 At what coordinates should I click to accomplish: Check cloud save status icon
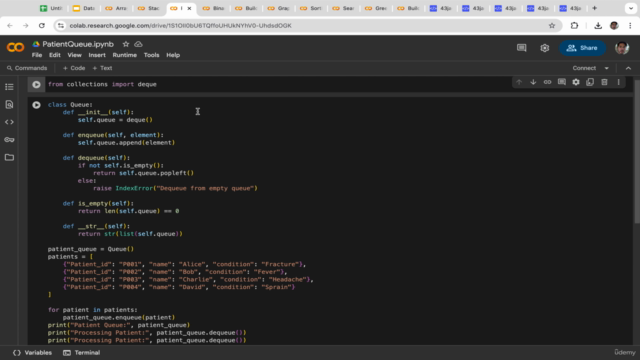click(138, 44)
